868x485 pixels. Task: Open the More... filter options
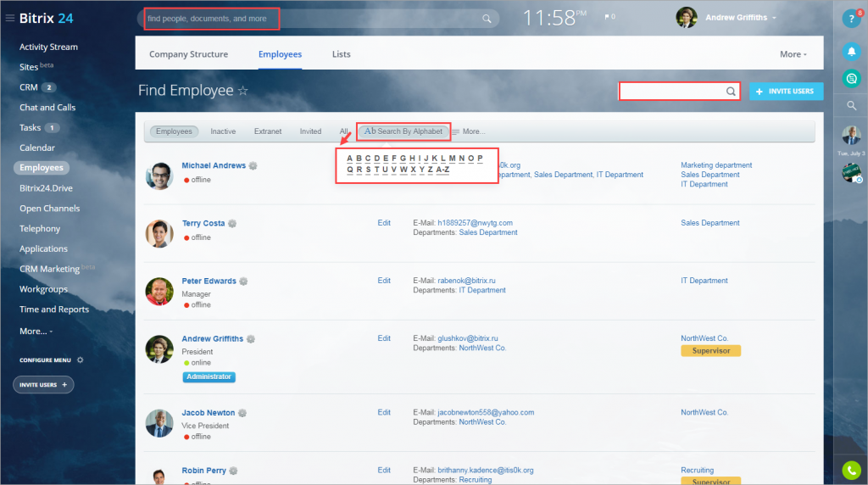[469, 131]
